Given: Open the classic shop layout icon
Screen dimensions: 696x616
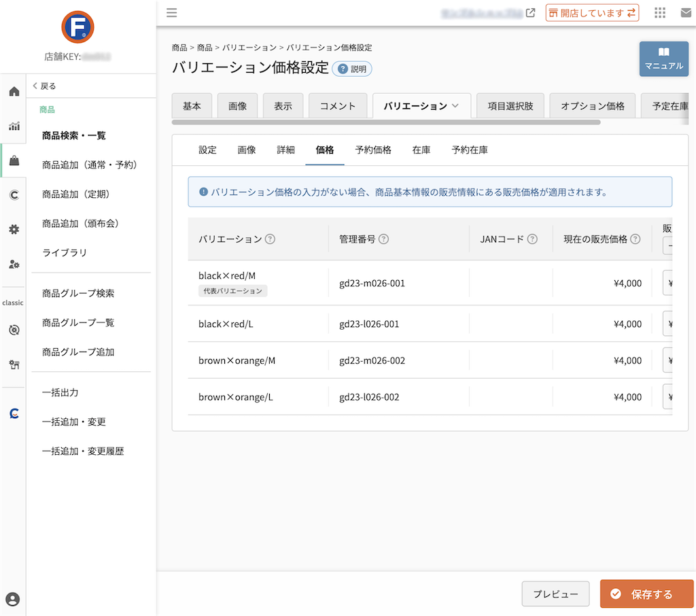Looking at the screenshot, I should (14, 364).
